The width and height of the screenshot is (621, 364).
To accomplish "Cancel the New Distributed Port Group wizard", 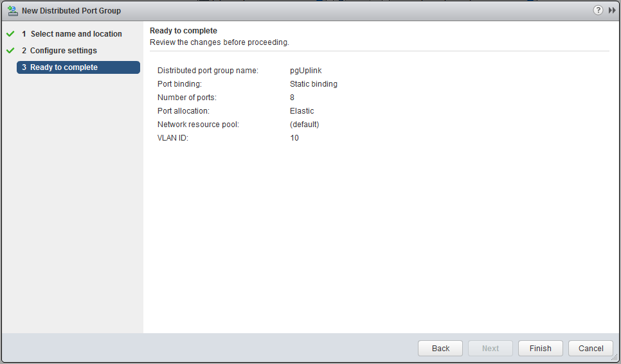I will (x=591, y=348).
